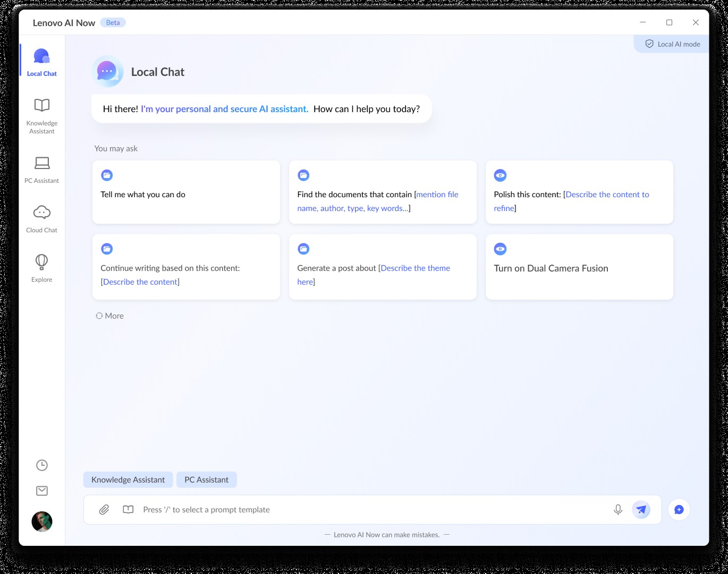Screen dimensions: 728x574
Task: Click the 'Lenovo AI Now' window title
Action: click(64, 23)
